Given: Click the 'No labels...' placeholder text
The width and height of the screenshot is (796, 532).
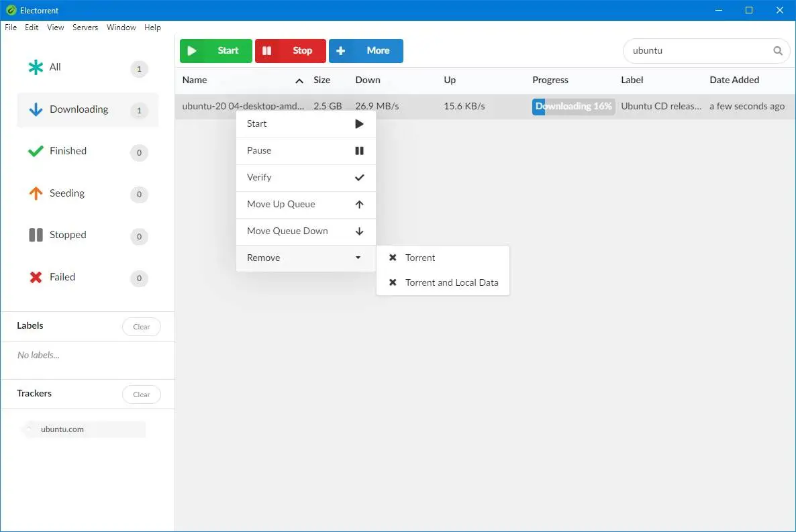Looking at the screenshot, I should coord(38,356).
